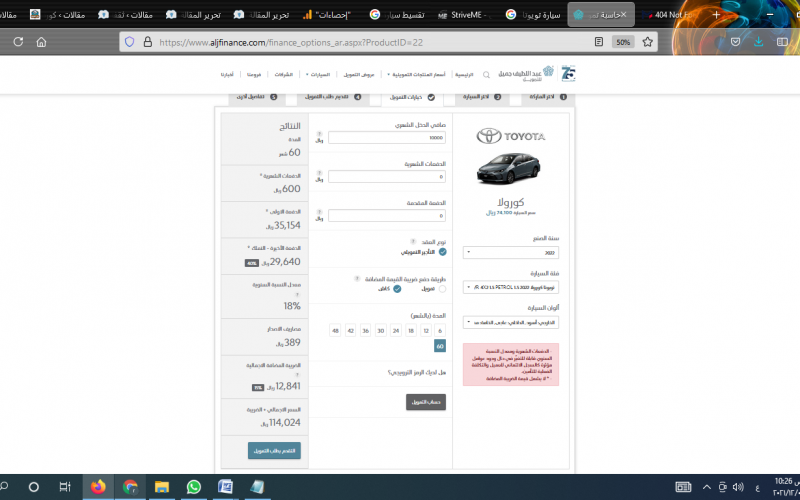Show help for down payment field
800x500 pixels.
tap(319, 212)
